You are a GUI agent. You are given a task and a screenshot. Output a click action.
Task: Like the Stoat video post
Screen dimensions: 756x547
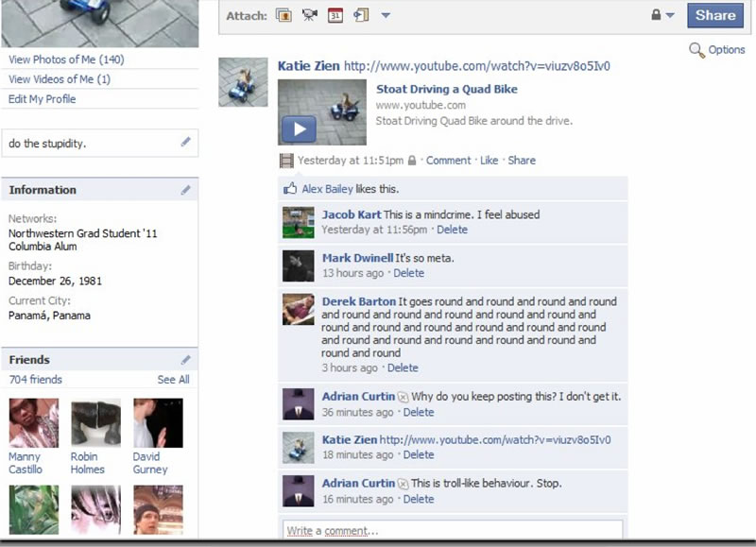tap(489, 161)
